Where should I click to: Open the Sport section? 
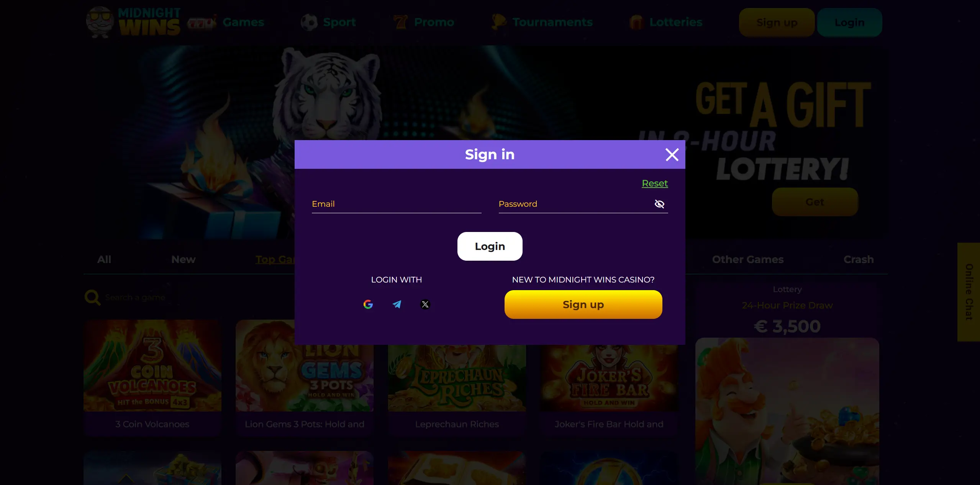click(328, 22)
